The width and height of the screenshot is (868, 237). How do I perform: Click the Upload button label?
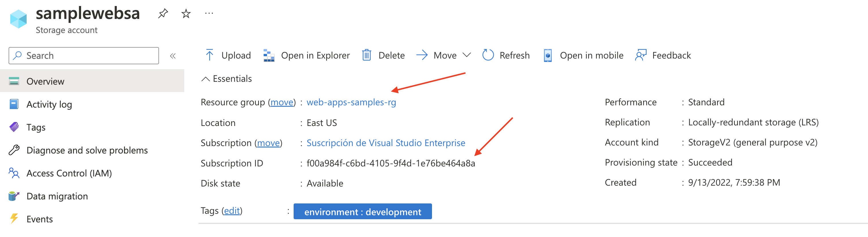click(x=236, y=55)
